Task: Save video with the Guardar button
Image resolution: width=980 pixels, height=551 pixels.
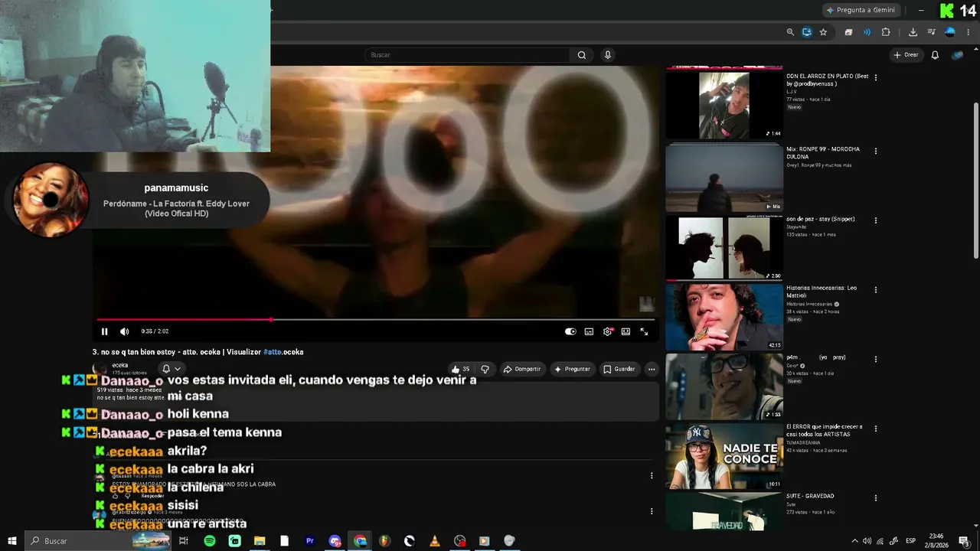Action: click(619, 369)
